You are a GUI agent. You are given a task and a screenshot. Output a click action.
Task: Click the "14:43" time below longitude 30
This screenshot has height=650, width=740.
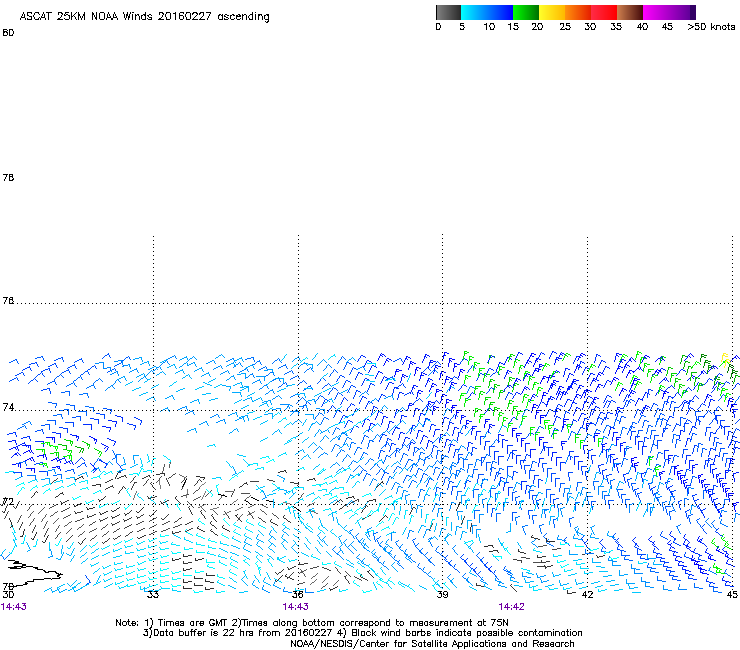point(14,607)
